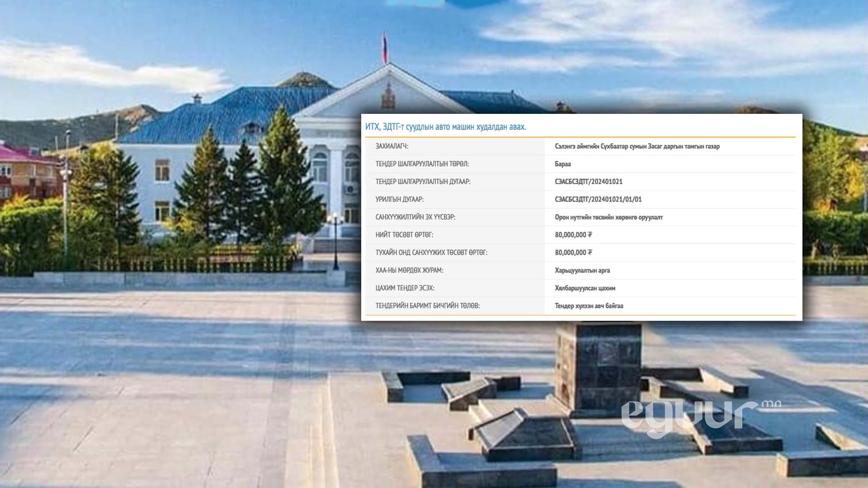Click the Харьцуулалтын арга procedure value
This screenshot has height=488, width=868.
coord(582,270)
